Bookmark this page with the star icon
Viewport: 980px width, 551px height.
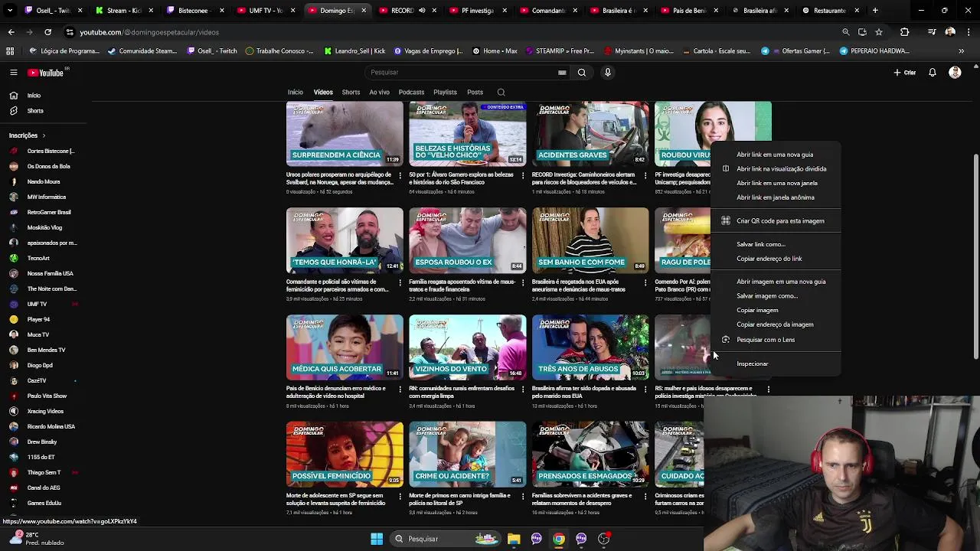(x=879, y=32)
